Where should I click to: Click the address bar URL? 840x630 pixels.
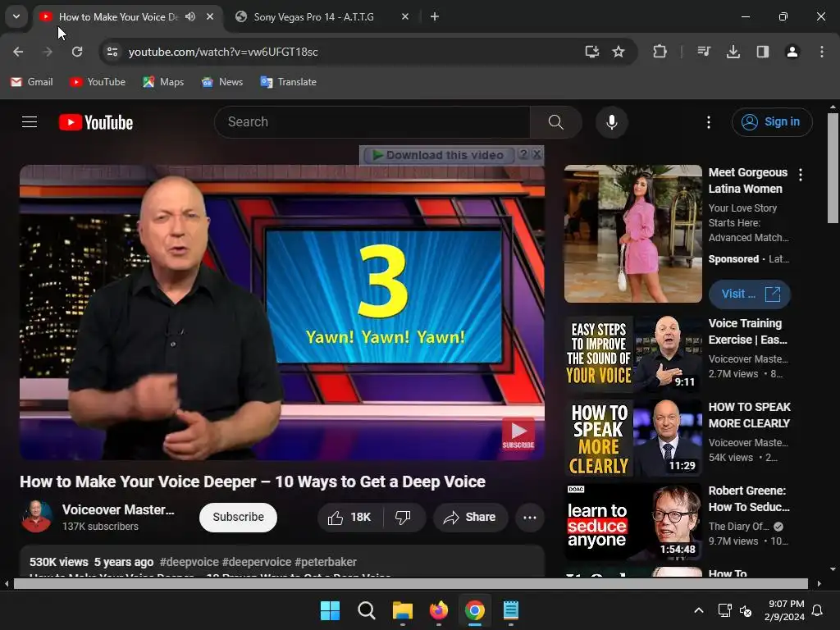tap(223, 52)
